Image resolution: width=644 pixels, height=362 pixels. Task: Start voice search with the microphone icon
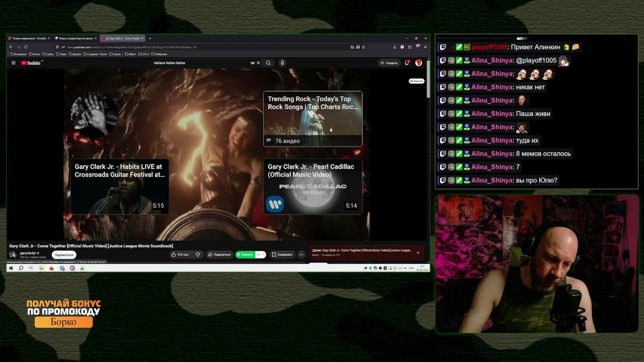coord(282,63)
